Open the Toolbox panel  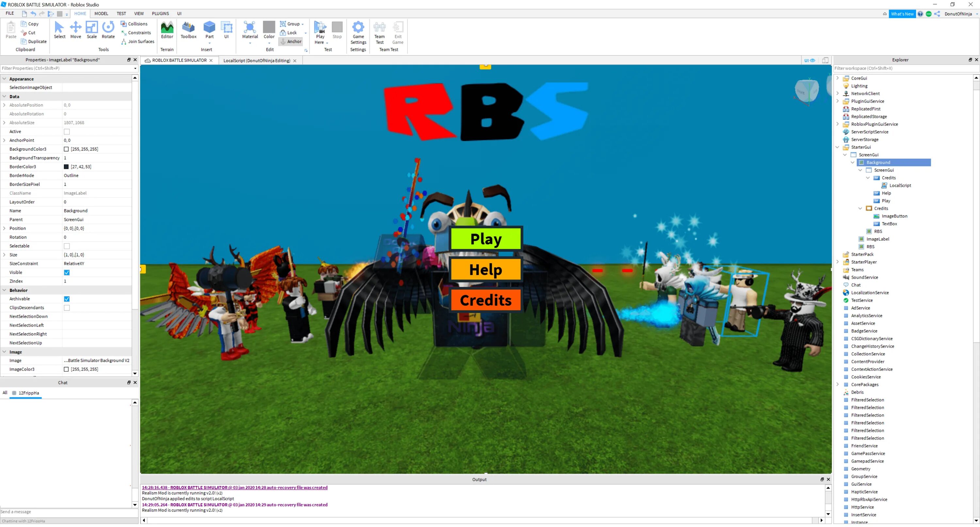(188, 30)
